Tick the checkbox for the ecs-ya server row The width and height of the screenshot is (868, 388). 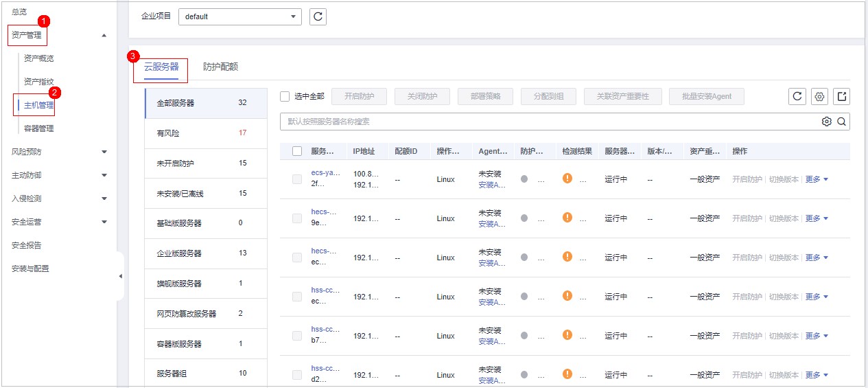297,179
